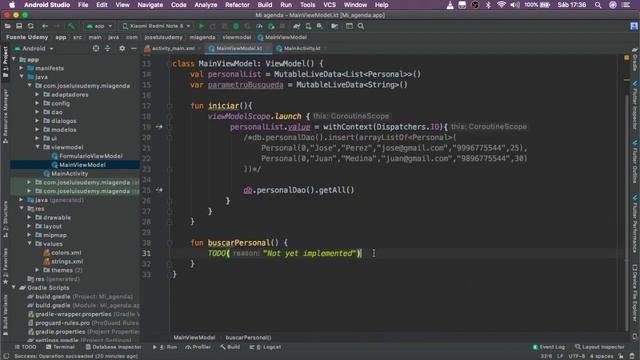Open the Database Inspector tool window
640x360 pixels.
click(113, 347)
